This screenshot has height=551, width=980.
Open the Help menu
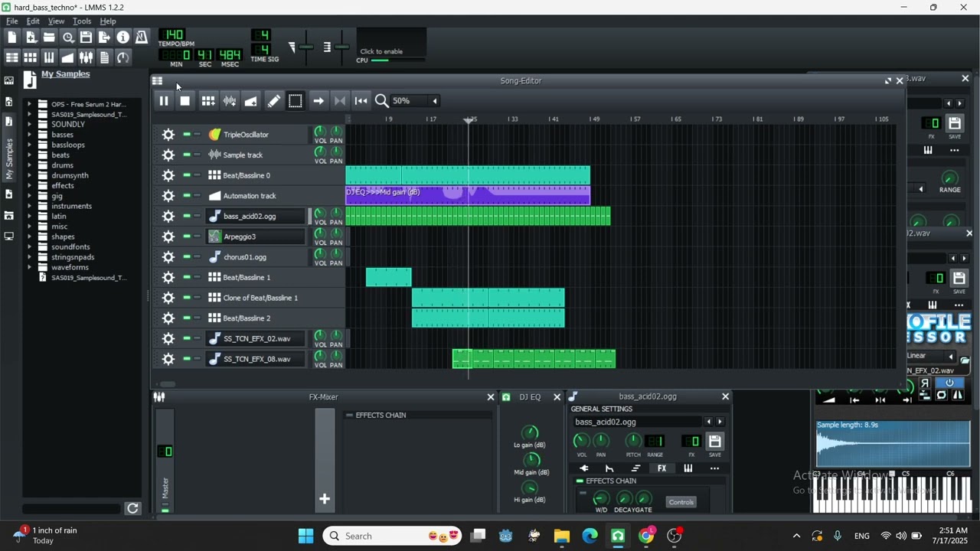[108, 21]
